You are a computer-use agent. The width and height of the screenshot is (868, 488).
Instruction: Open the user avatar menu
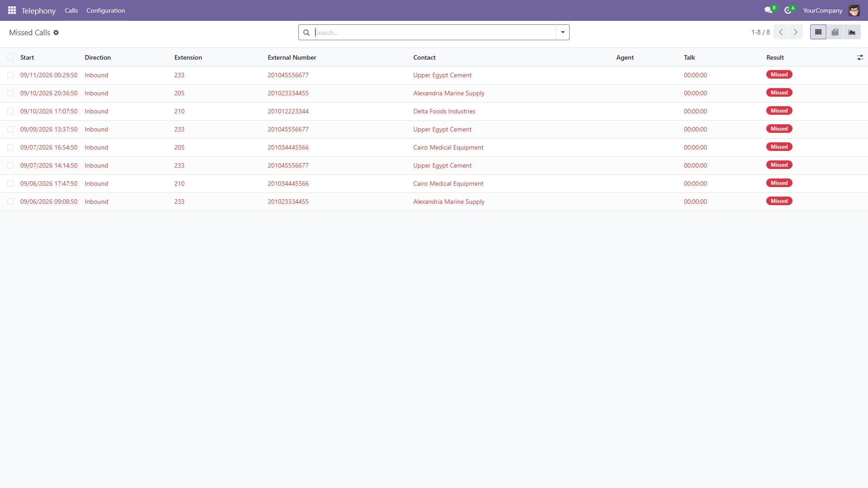(854, 10)
